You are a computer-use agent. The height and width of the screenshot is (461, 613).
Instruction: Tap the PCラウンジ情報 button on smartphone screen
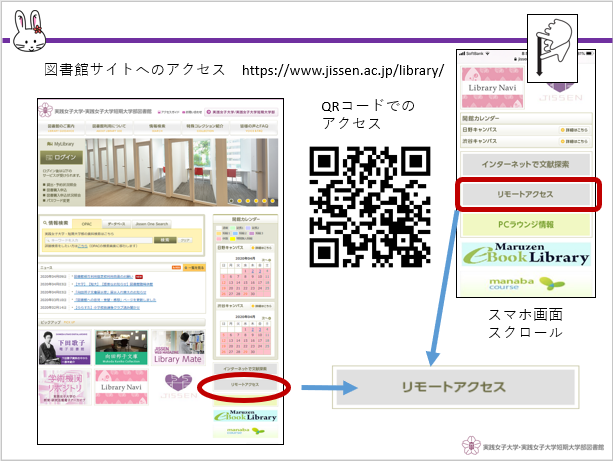click(526, 224)
